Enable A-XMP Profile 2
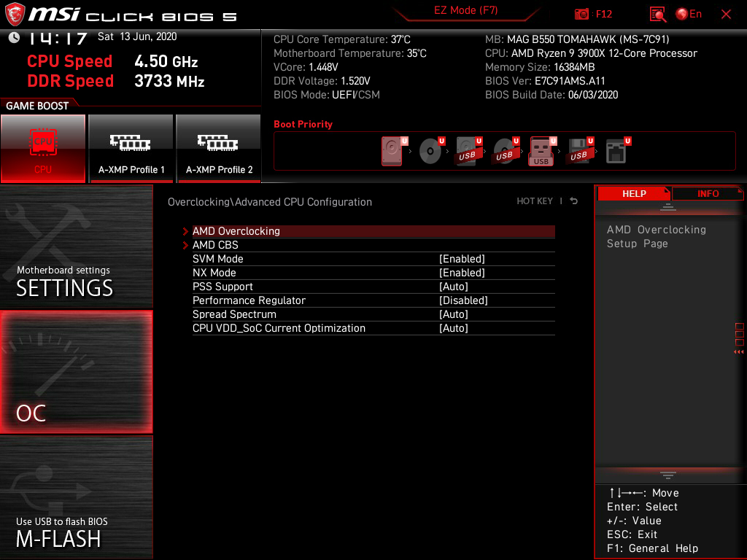The width and height of the screenshot is (747, 560). click(219, 149)
